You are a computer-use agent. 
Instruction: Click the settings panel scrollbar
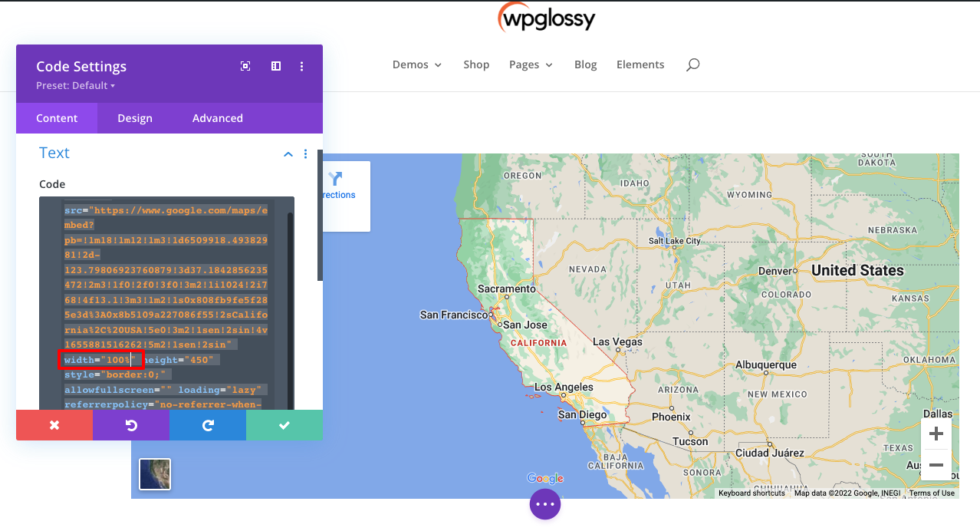(321, 215)
